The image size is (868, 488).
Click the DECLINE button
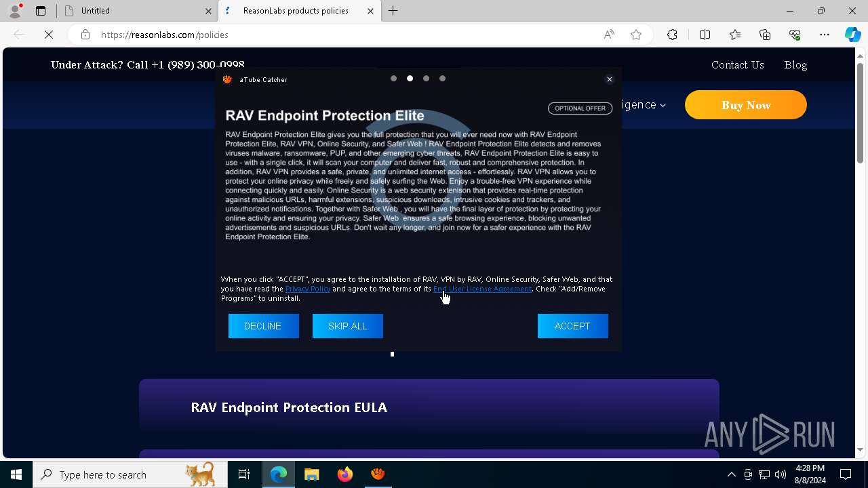click(x=263, y=326)
